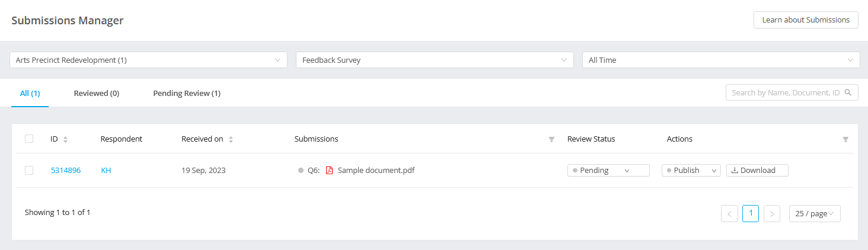Viewport: 868px width, 250px height.
Task: Click the magnifier search icon
Action: click(848, 92)
